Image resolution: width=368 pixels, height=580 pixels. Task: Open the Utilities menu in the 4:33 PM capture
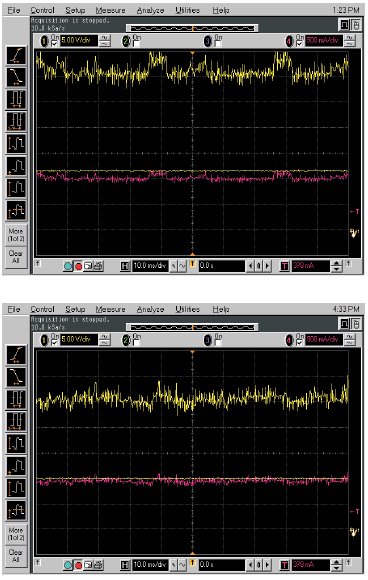pyautogui.click(x=187, y=309)
